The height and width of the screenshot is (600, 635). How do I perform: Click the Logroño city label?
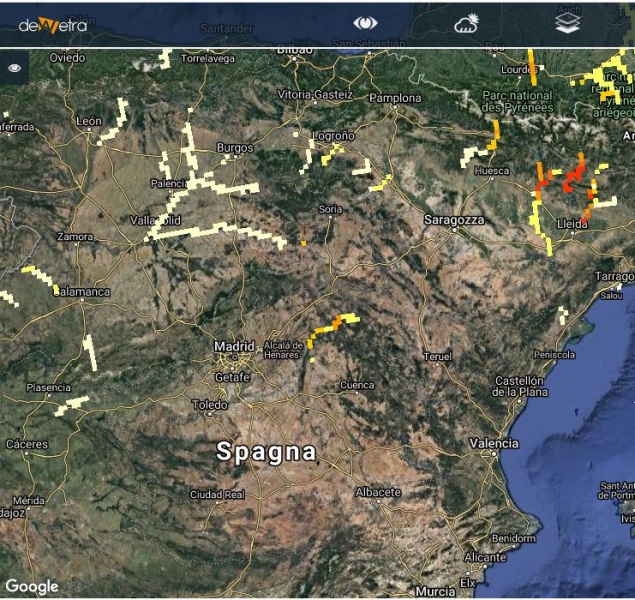tap(333, 136)
